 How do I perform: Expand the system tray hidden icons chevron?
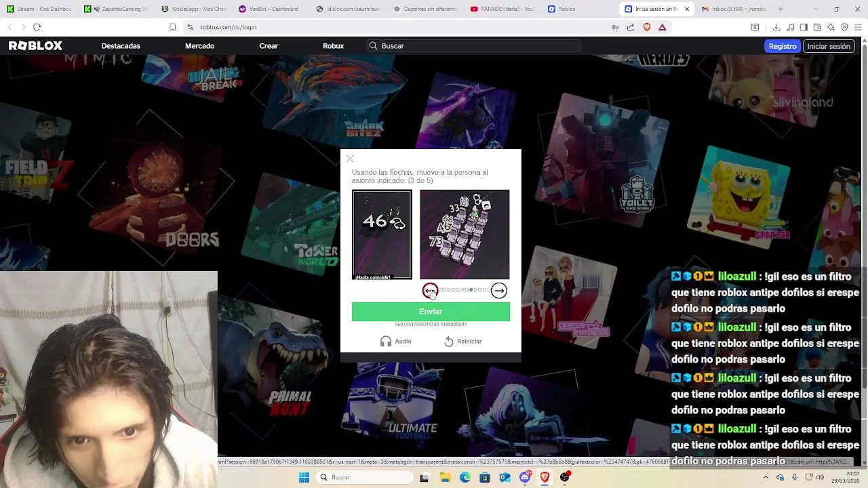pyautogui.click(x=766, y=477)
